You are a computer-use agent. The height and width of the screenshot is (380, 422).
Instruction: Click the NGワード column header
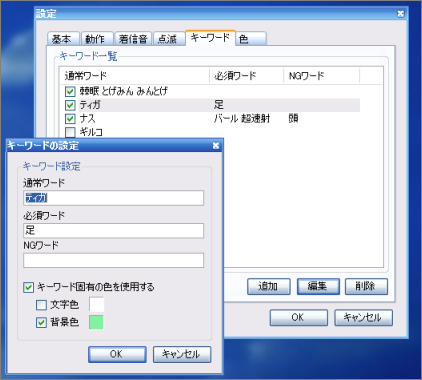point(321,76)
